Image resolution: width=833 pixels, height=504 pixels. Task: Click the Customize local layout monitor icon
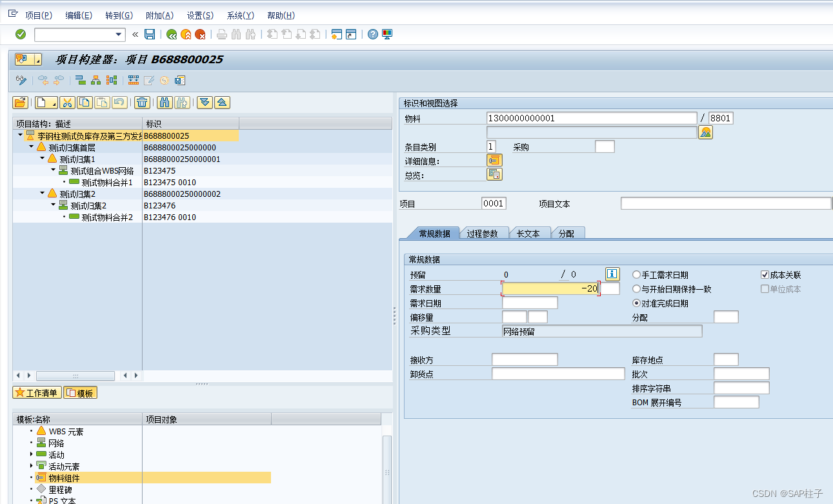tap(387, 34)
